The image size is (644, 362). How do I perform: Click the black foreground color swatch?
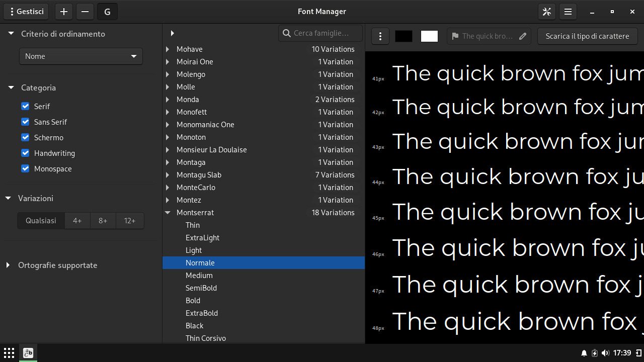point(404,36)
